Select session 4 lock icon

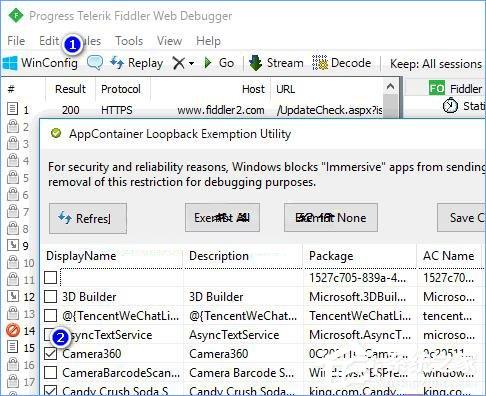13,160
